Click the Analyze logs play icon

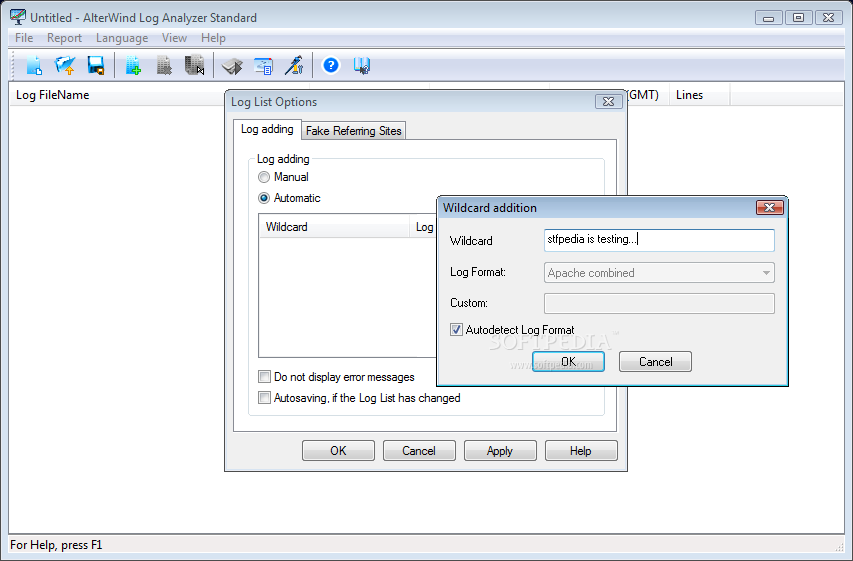pyautogui.click(x=232, y=66)
